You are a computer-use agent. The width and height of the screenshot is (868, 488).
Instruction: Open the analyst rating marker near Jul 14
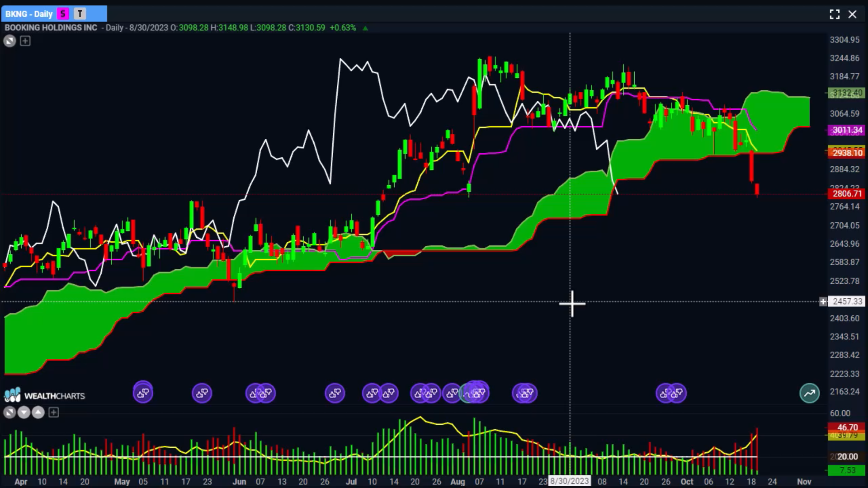[x=389, y=393]
